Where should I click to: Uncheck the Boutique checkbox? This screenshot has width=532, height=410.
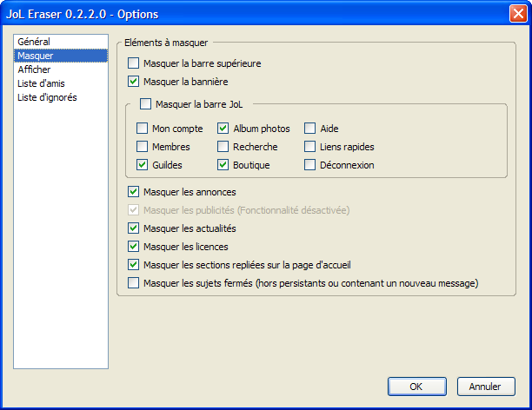pos(223,165)
